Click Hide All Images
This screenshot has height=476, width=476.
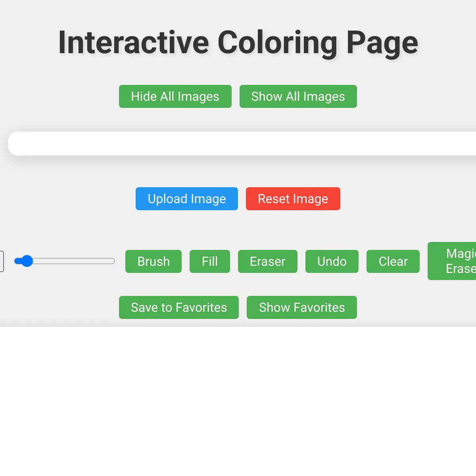click(x=175, y=96)
